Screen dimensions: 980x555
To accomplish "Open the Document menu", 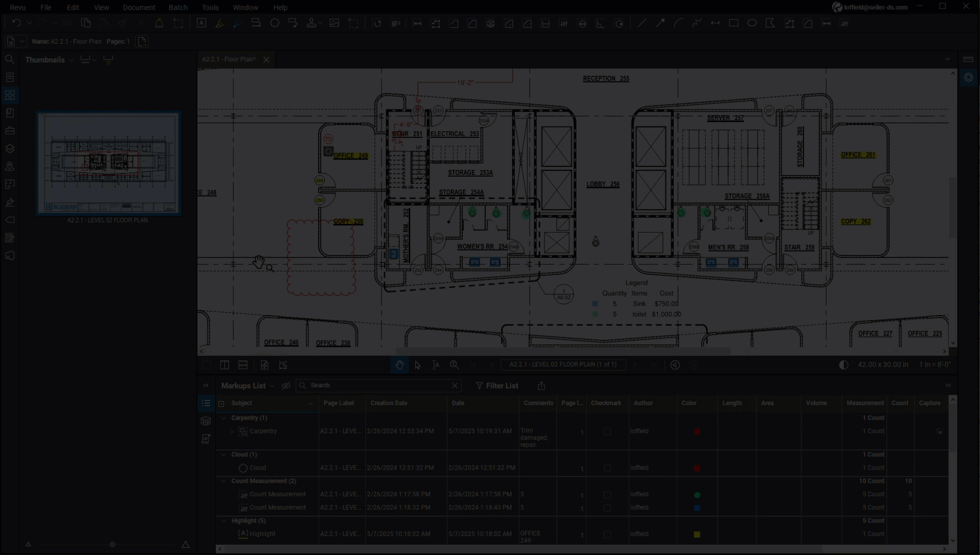I will tap(139, 7).
